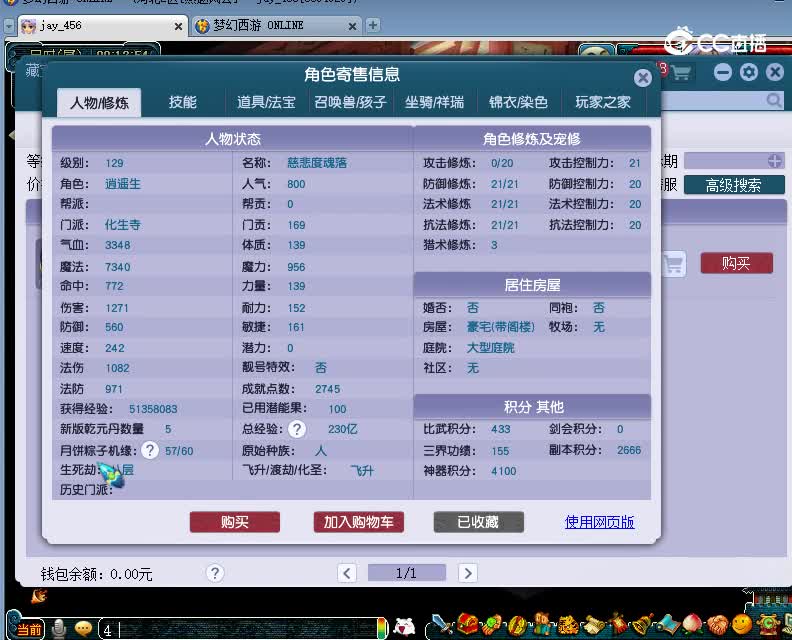Switch to the 锦衣/染色 tab

pyautogui.click(x=518, y=103)
